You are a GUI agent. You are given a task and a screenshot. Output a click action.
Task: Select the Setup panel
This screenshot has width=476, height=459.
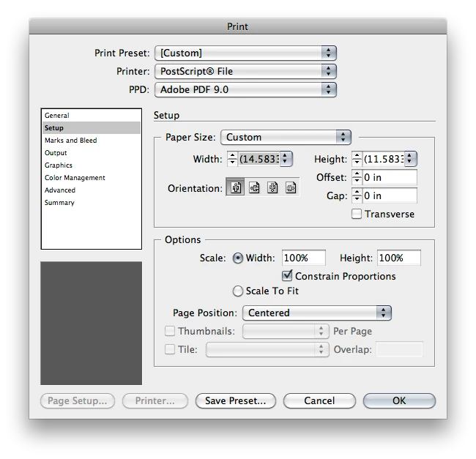pos(91,127)
